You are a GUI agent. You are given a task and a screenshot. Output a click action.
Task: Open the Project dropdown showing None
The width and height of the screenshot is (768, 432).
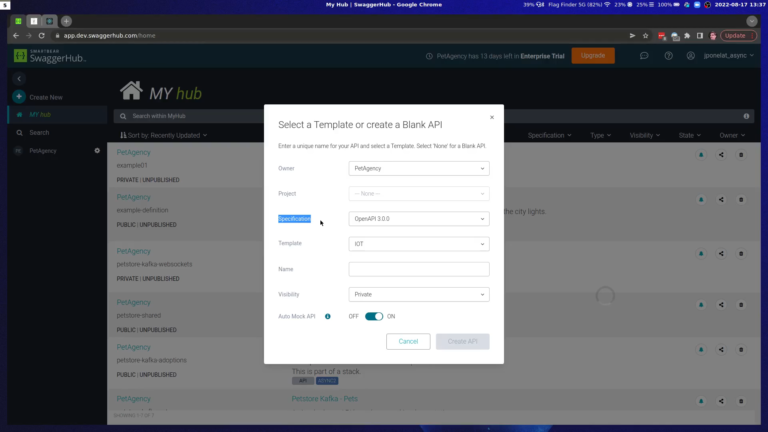coord(419,193)
